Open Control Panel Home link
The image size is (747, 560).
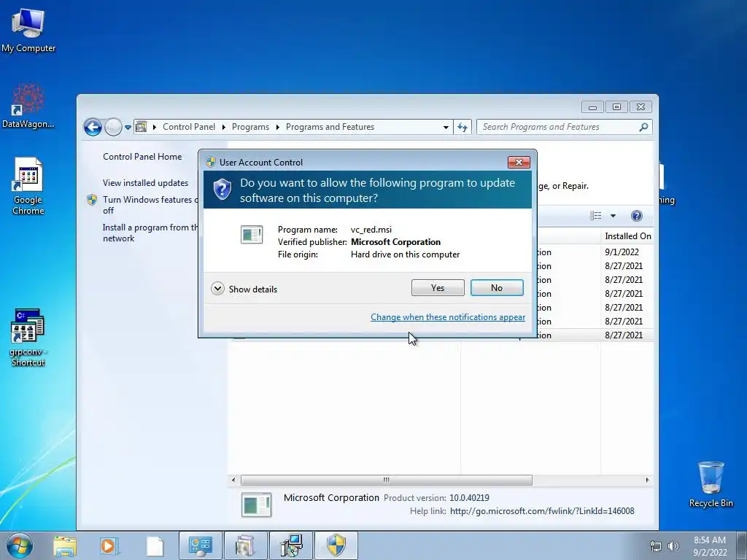(142, 157)
